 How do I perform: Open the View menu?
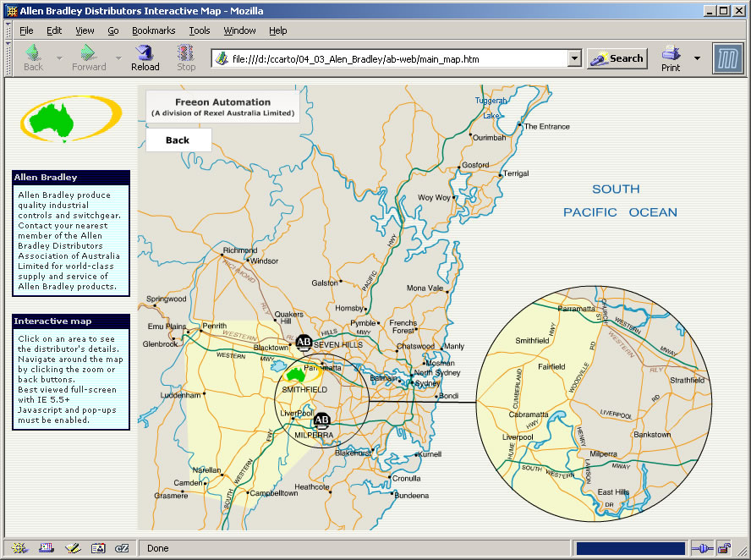[x=85, y=30]
